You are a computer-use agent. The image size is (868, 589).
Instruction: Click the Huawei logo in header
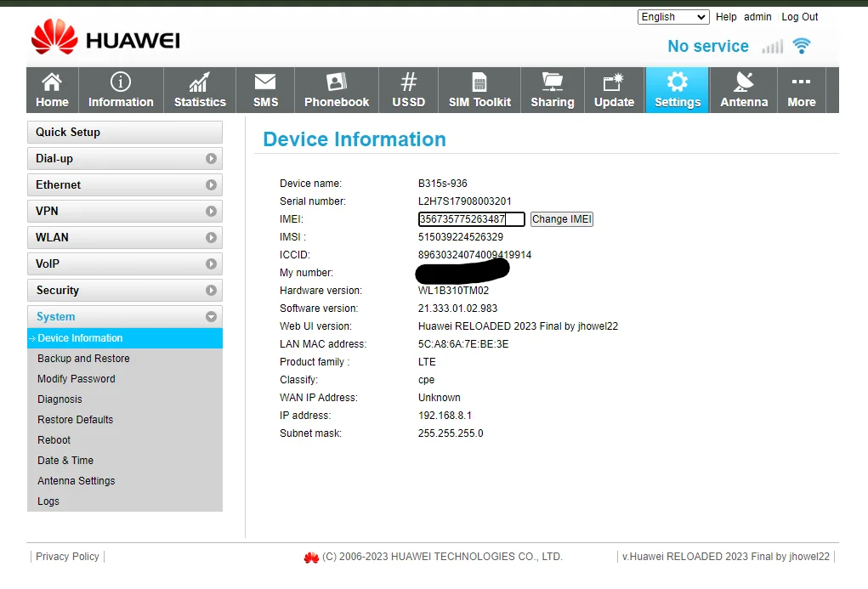coord(105,37)
